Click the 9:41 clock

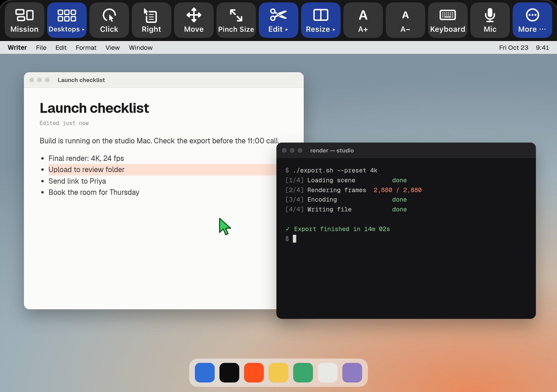tap(542, 47)
